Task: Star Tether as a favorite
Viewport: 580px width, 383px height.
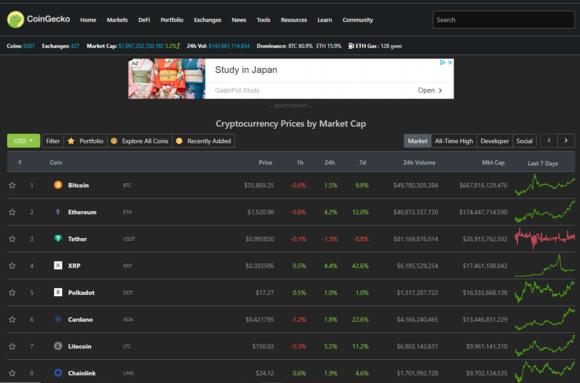Action: 12,239
